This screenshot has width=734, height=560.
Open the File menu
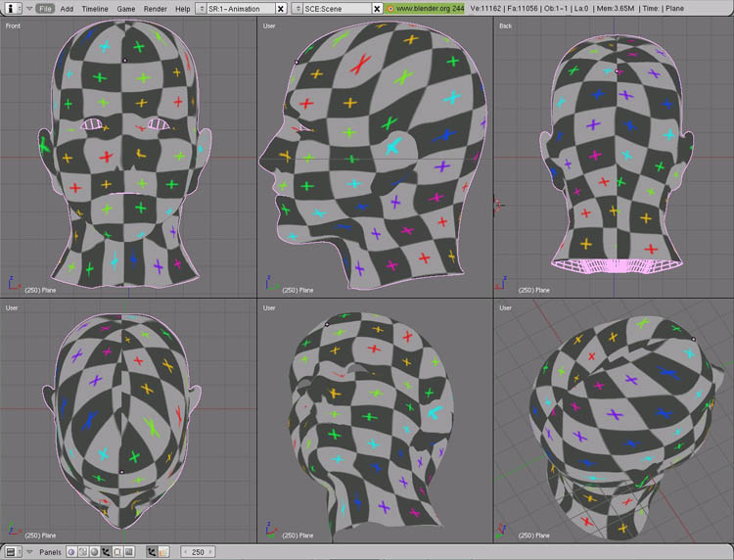45,8
